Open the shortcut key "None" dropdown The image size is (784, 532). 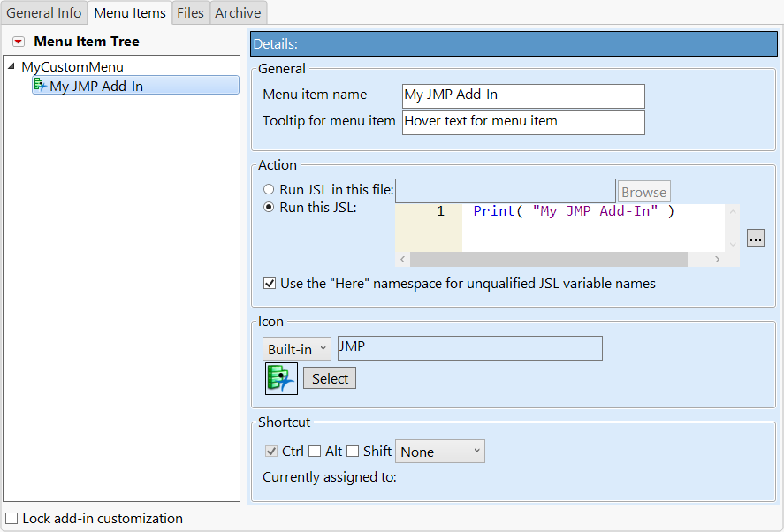(x=439, y=451)
